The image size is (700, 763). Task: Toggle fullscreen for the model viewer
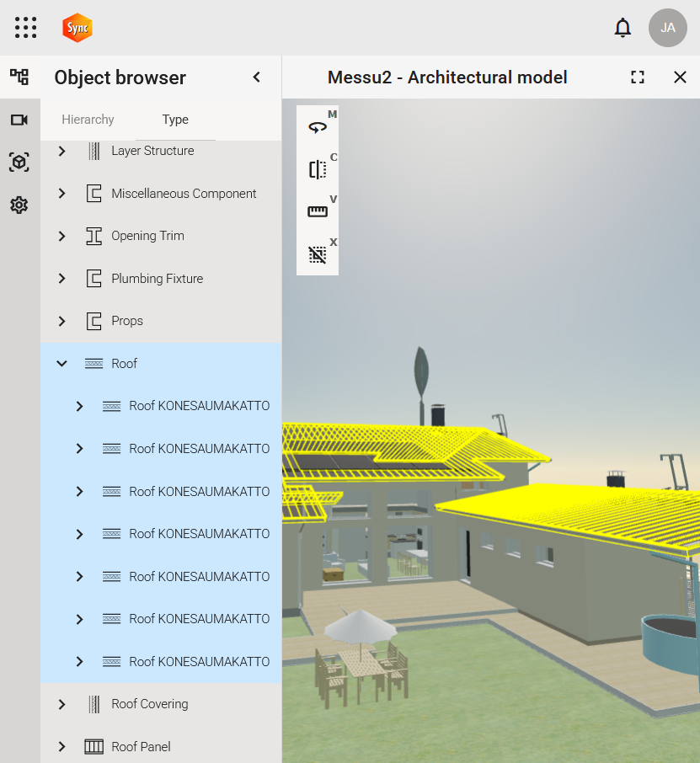[x=638, y=77]
